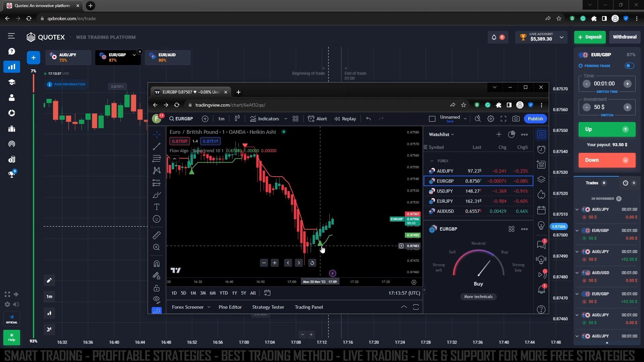644x362 pixels.
Task: Drag the investment amount slider for $50
Action: pyautogui.click(x=606, y=107)
